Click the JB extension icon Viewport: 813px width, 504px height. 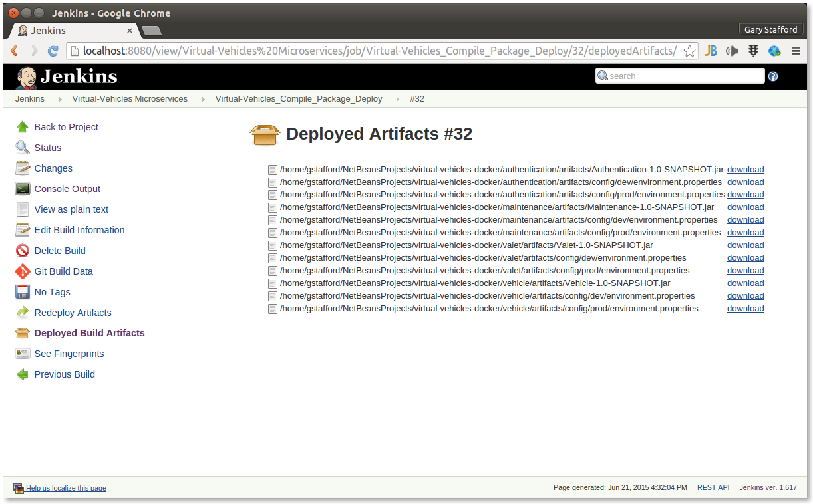[711, 51]
